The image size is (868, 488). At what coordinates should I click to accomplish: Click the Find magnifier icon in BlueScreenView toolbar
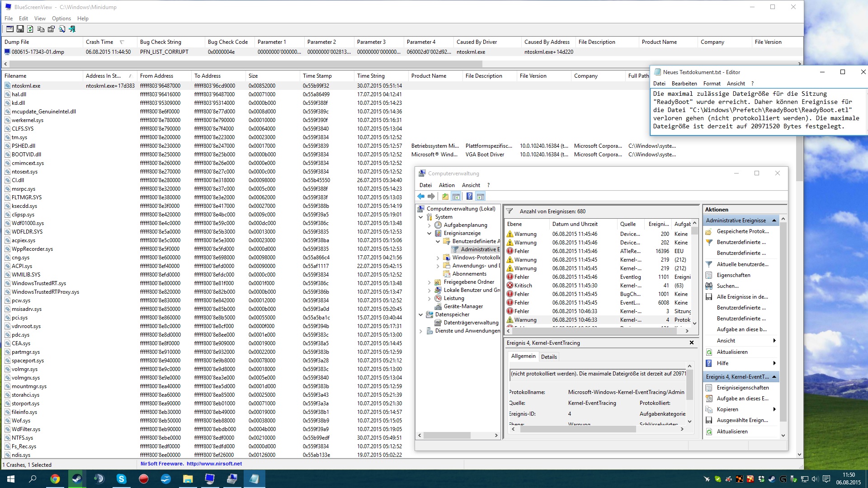(61, 29)
